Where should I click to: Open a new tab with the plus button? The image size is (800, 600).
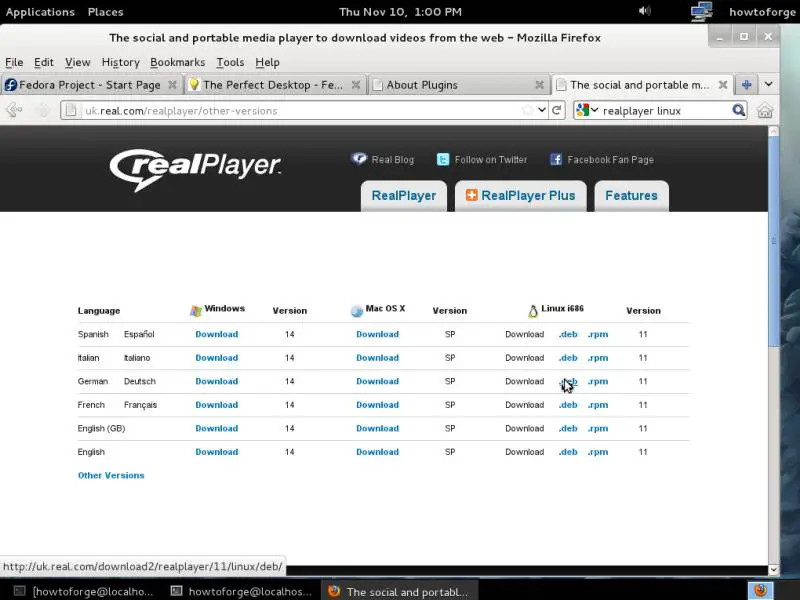pyautogui.click(x=746, y=85)
